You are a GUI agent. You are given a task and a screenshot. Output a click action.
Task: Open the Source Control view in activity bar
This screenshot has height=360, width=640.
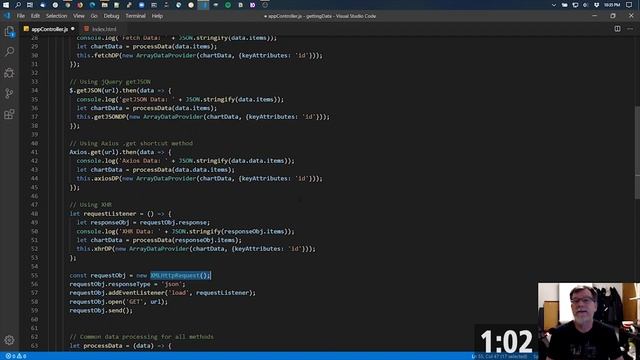pos(9,93)
